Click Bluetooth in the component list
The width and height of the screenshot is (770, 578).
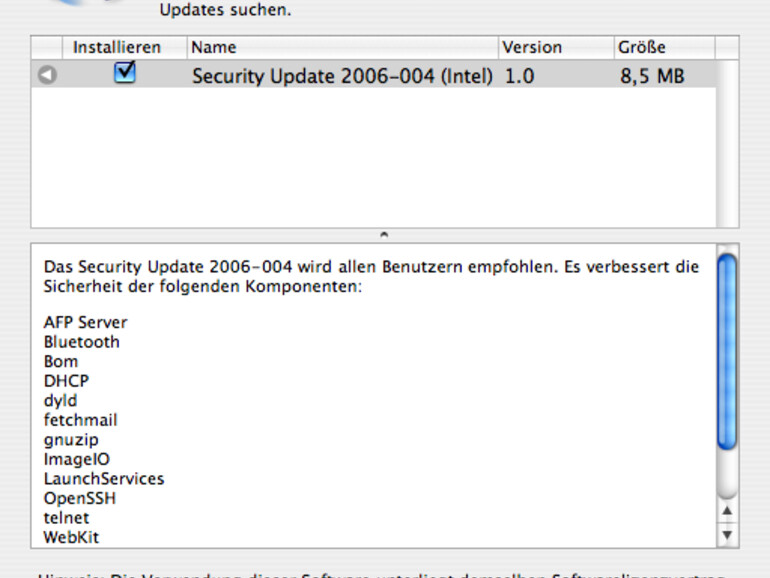click(82, 342)
